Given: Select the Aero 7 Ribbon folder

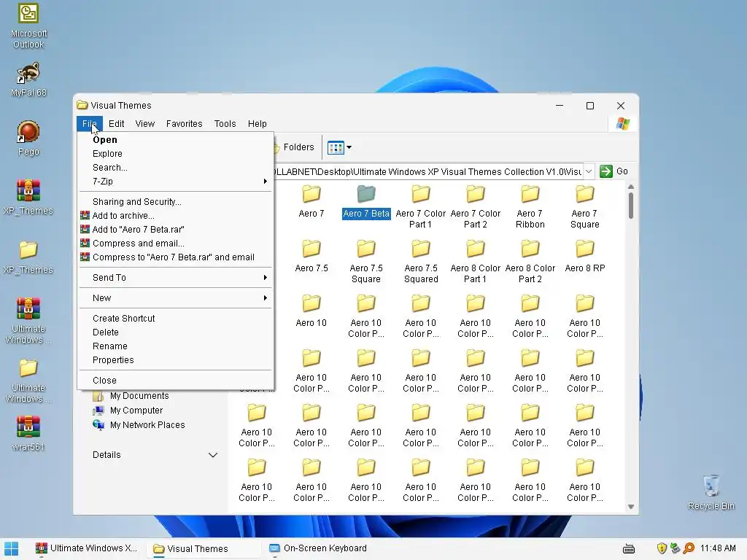Looking at the screenshot, I should tap(530, 207).
